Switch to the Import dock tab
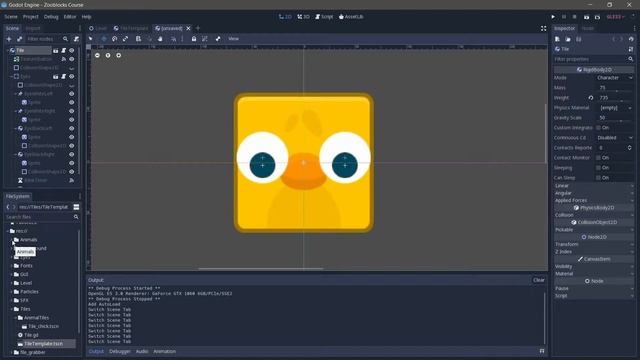The image size is (640, 360). click(x=33, y=28)
